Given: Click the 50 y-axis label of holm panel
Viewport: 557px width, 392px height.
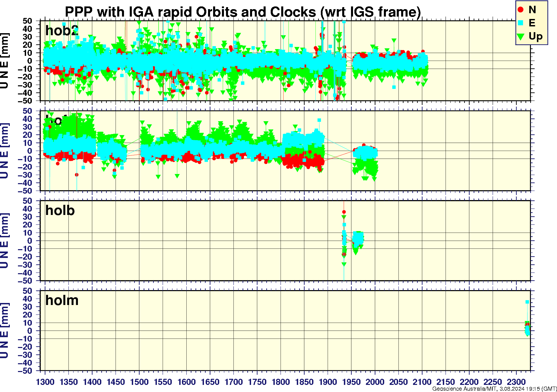Looking at the screenshot, I should (27, 291).
